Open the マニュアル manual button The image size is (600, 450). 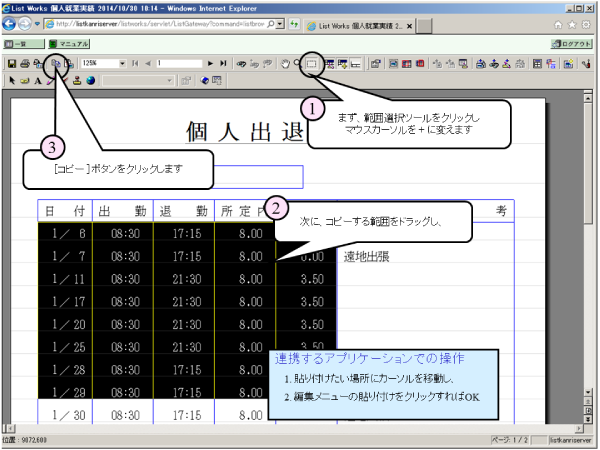(x=70, y=45)
